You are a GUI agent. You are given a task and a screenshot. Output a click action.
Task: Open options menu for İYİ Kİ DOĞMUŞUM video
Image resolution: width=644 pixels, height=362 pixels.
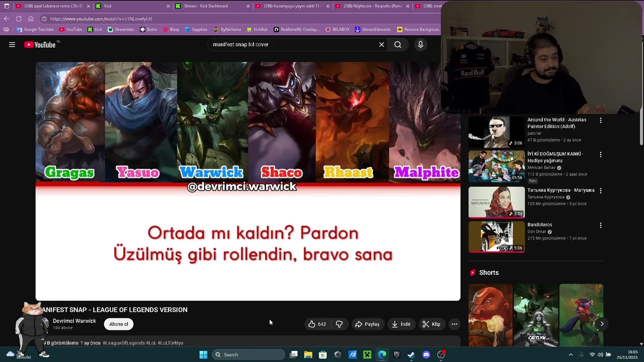pos(600,155)
